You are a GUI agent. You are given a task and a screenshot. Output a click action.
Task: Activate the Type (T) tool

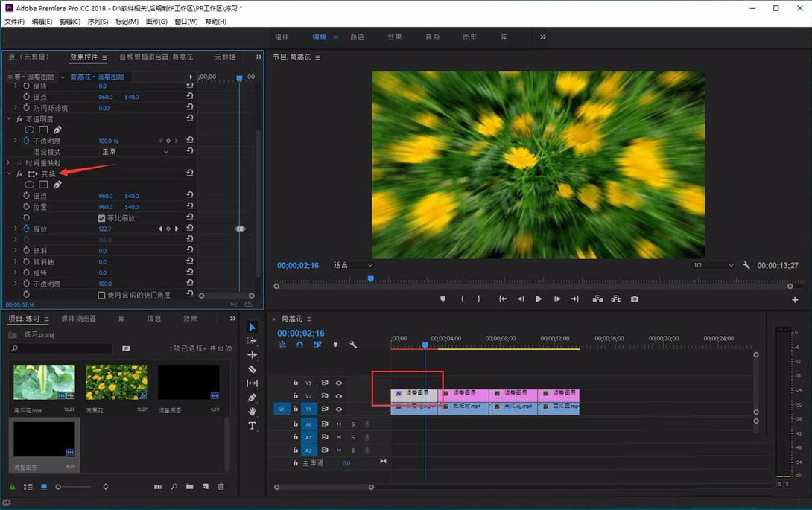(x=252, y=426)
